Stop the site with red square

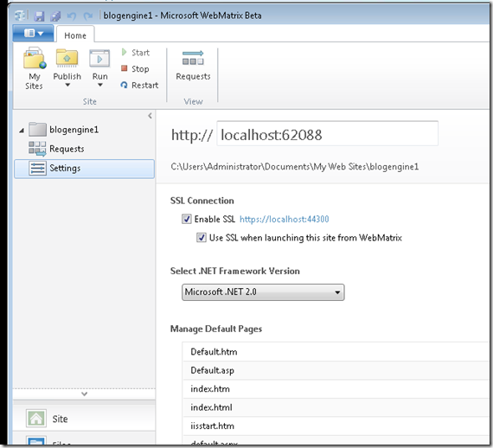(x=125, y=68)
